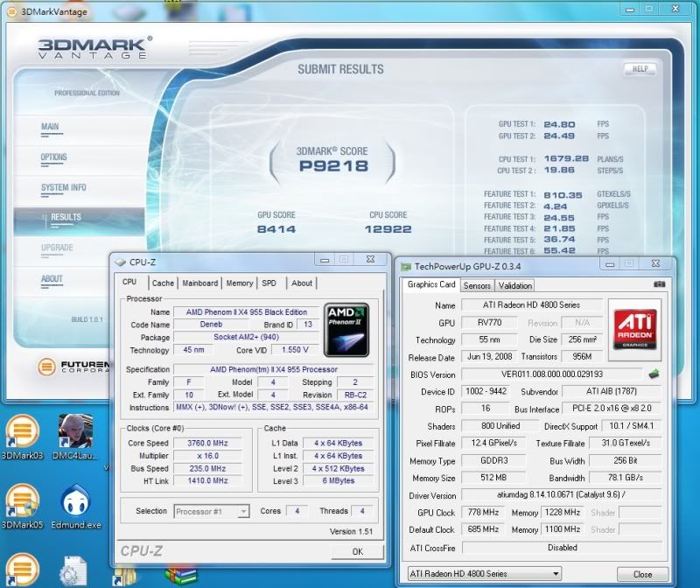Click the GPU Clock 778 MHz field
Screen dimensions: 700x588
pos(483,513)
